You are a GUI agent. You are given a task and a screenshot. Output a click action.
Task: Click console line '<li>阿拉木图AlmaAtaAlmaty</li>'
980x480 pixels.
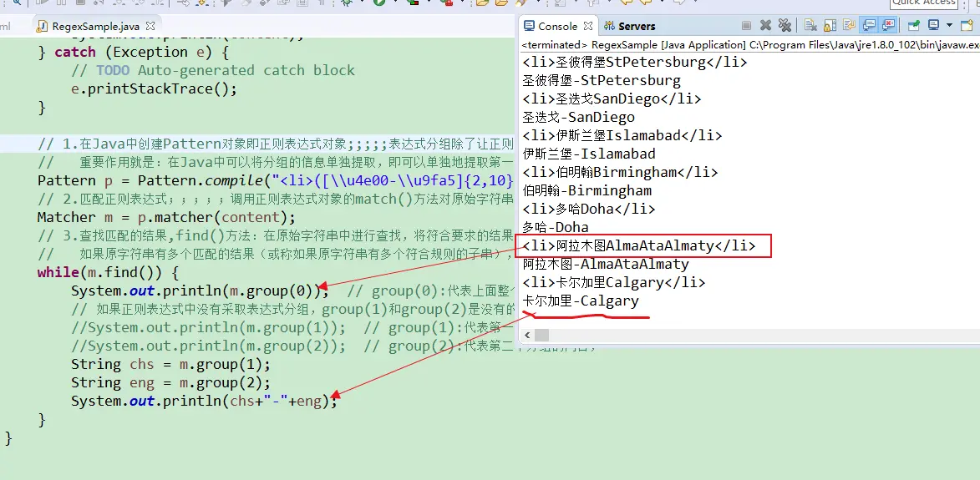(639, 246)
